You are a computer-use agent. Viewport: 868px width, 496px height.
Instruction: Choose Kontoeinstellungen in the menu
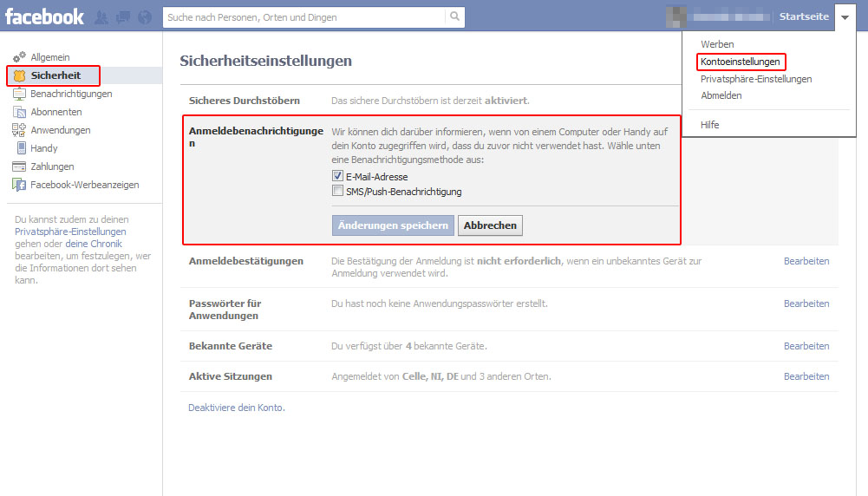741,62
